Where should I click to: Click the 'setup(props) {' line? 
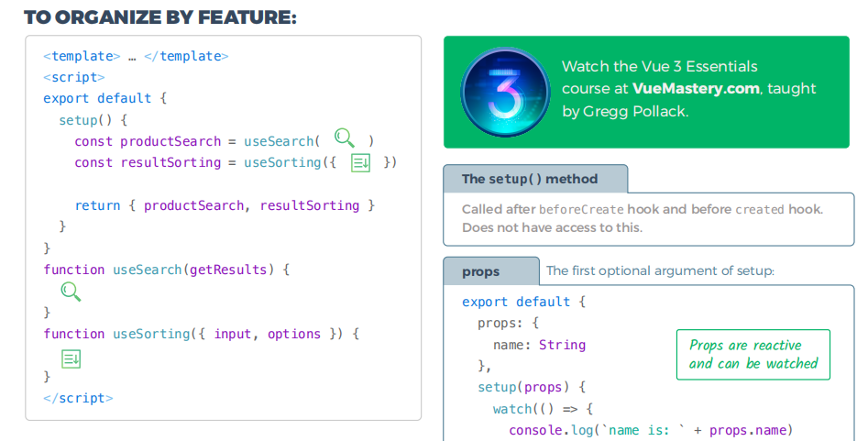click(x=532, y=387)
